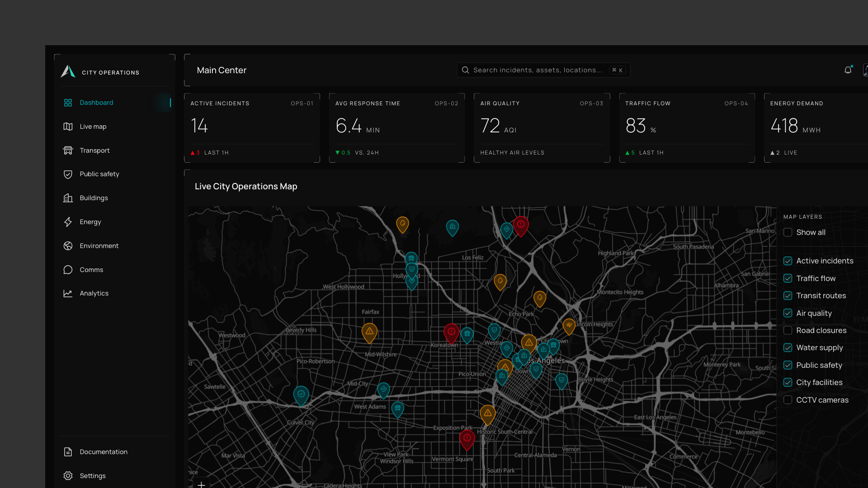This screenshot has height=488, width=868.
Task: Open the Traffic Flow OPS-04 card
Action: [x=687, y=128]
